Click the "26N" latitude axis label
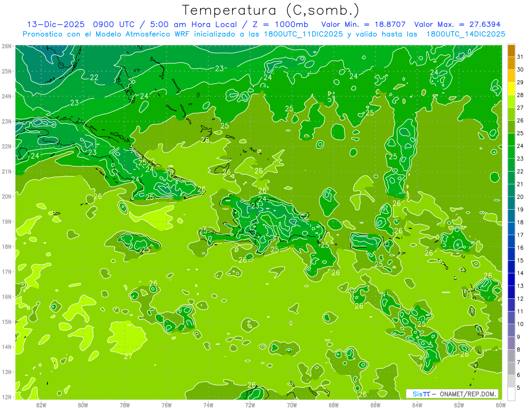The width and height of the screenshot is (532, 411). tap(7, 46)
